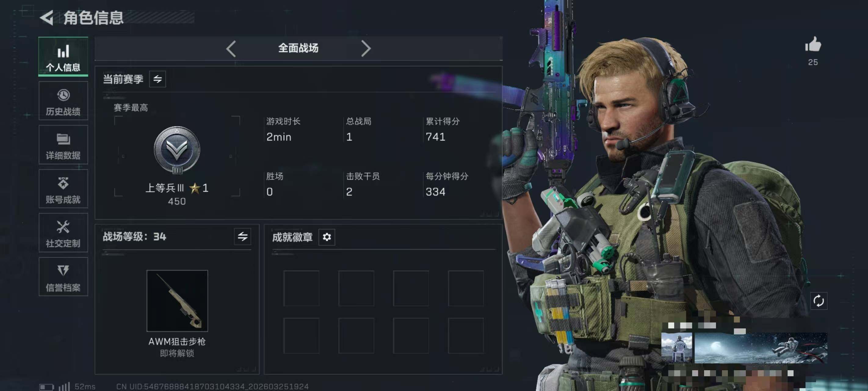868x391 pixels.
Task: Open 成就徽章 badge settings gear
Action: point(327,237)
